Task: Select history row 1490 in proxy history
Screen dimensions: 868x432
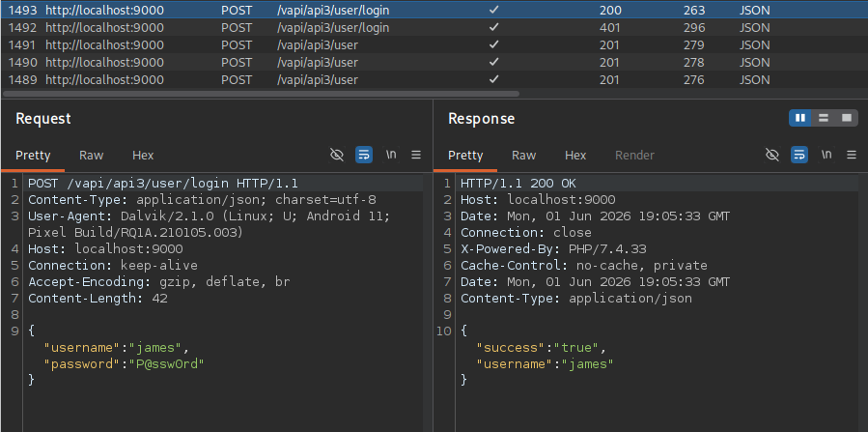Action: 434,62
